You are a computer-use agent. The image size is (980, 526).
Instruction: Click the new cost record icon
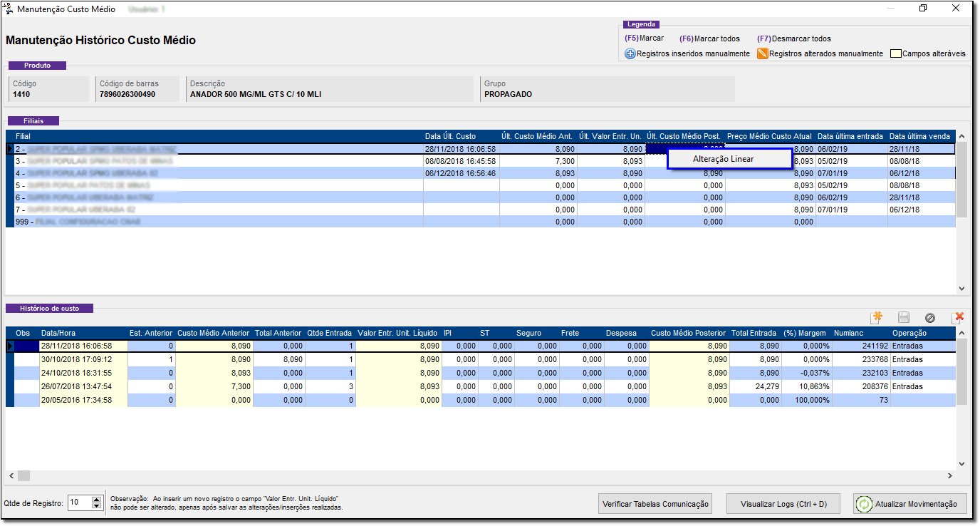coord(877,317)
